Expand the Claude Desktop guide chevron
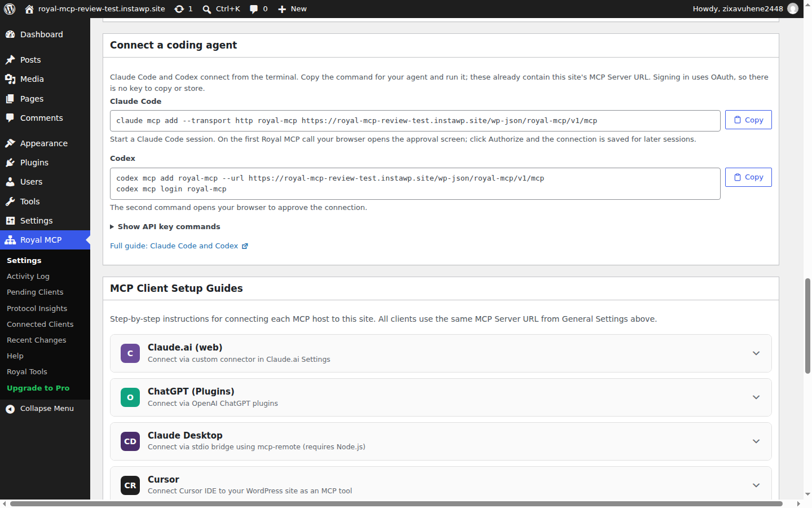812x508 pixels. (x=756, y=441)
